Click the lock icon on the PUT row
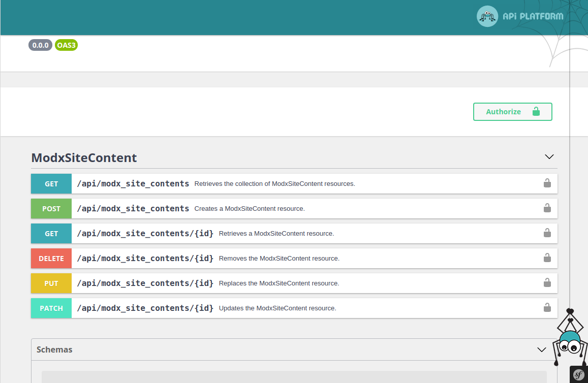 [547, 283]
